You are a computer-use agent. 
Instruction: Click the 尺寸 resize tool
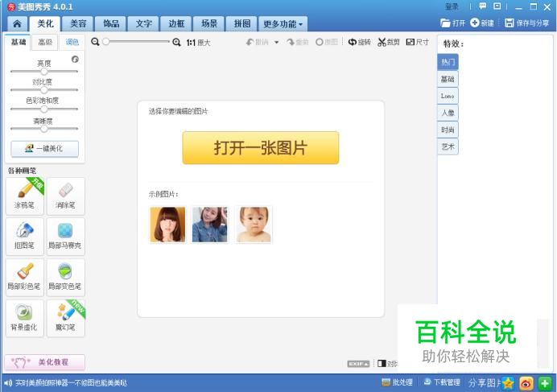[418, 42]
